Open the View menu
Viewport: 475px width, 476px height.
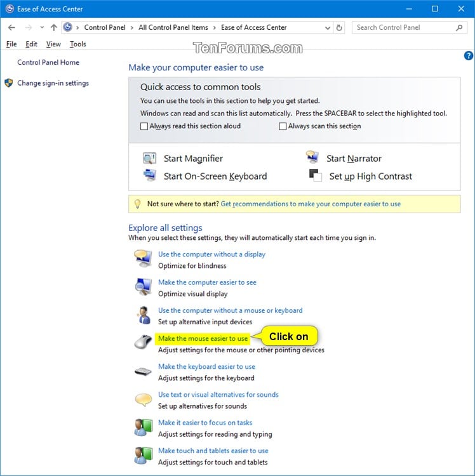[53, 44]
